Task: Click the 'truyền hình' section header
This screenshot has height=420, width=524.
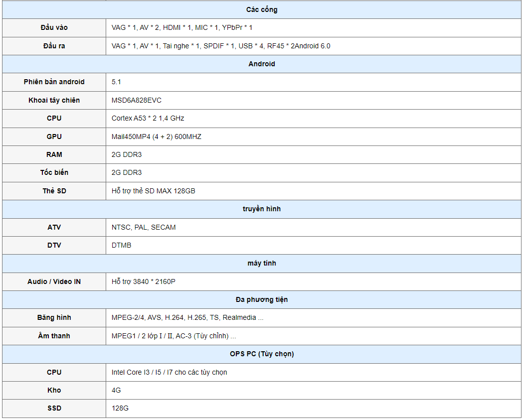Action: (x=262, y=209)
